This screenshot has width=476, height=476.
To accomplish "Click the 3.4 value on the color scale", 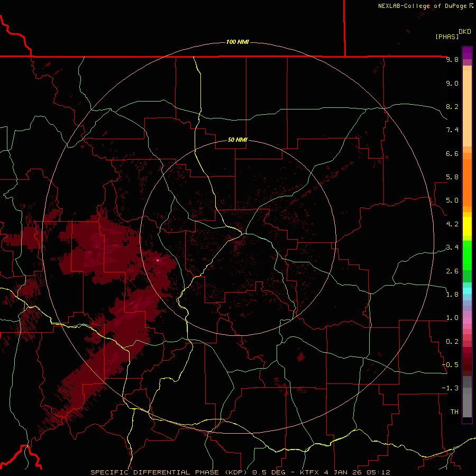I will pyautogui.click(x=452, y=248).
